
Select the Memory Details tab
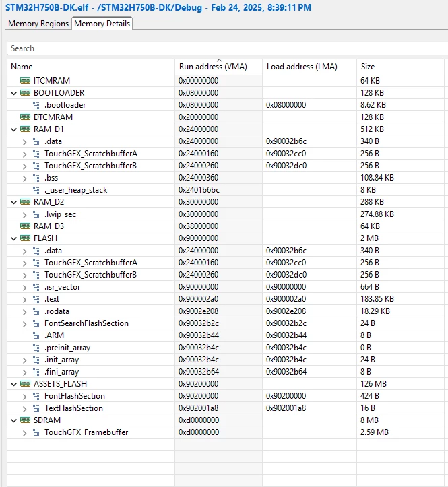[x=102, y=24]
